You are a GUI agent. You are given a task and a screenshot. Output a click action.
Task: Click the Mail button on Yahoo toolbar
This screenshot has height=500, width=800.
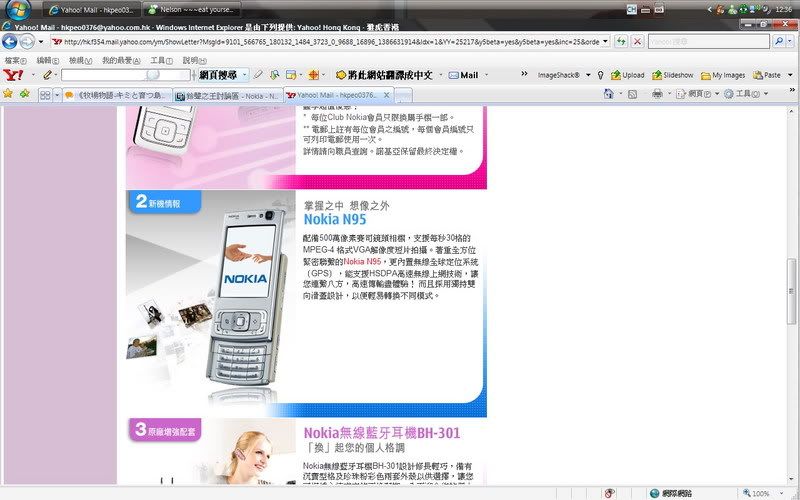pyautogui.click(x=463, y=75)
